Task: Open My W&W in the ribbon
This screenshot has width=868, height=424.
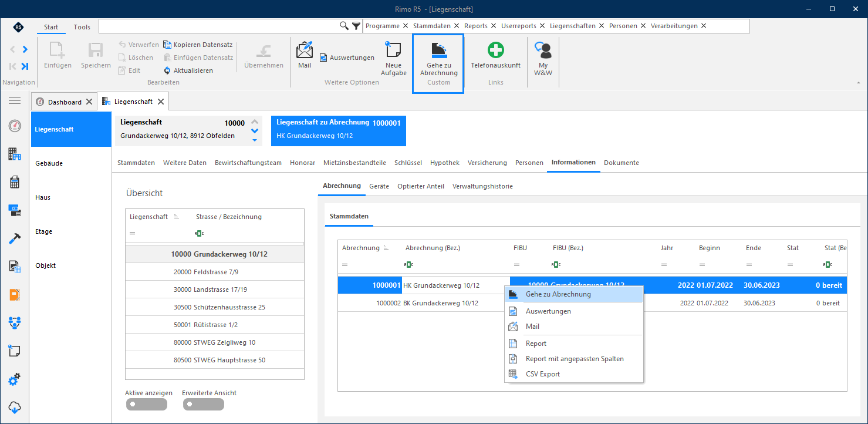Action: 543,59
